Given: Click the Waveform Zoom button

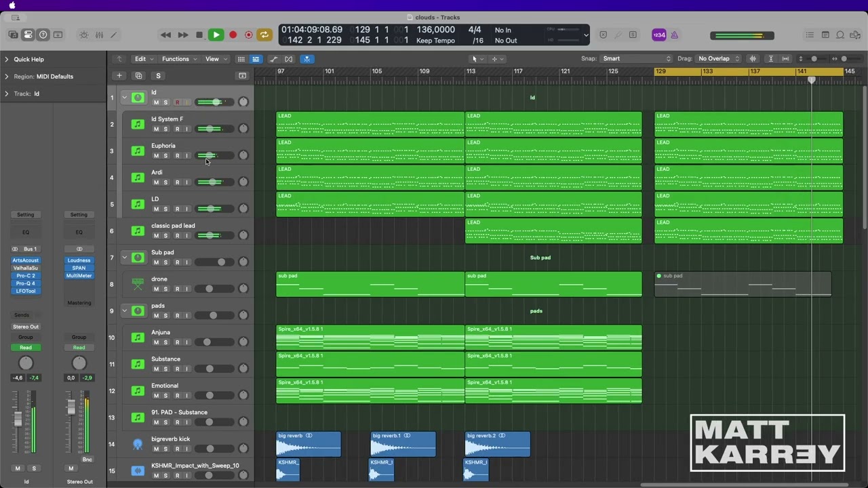Looking at the screenshot, I should tap(753, 59).
